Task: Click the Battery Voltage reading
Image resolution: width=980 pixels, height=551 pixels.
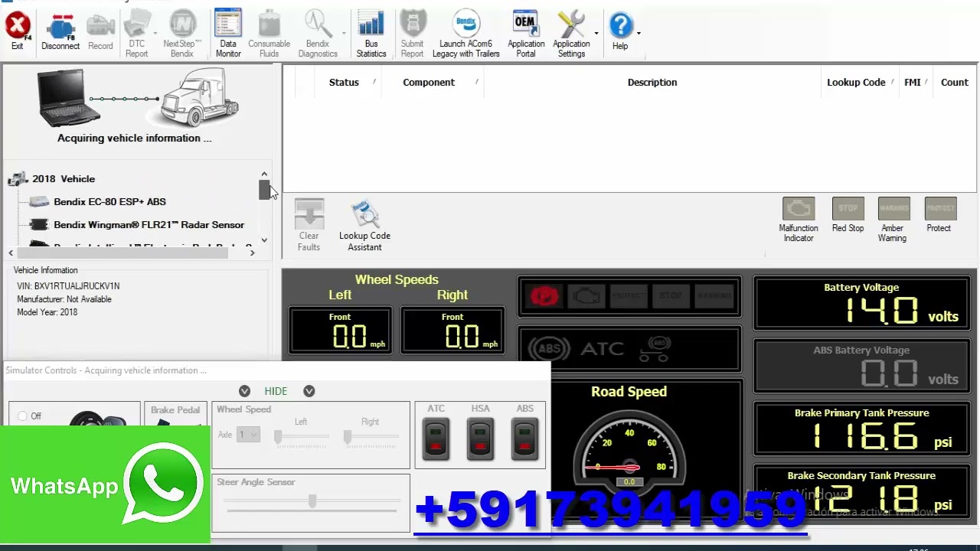Action: (x=862, y=303)
